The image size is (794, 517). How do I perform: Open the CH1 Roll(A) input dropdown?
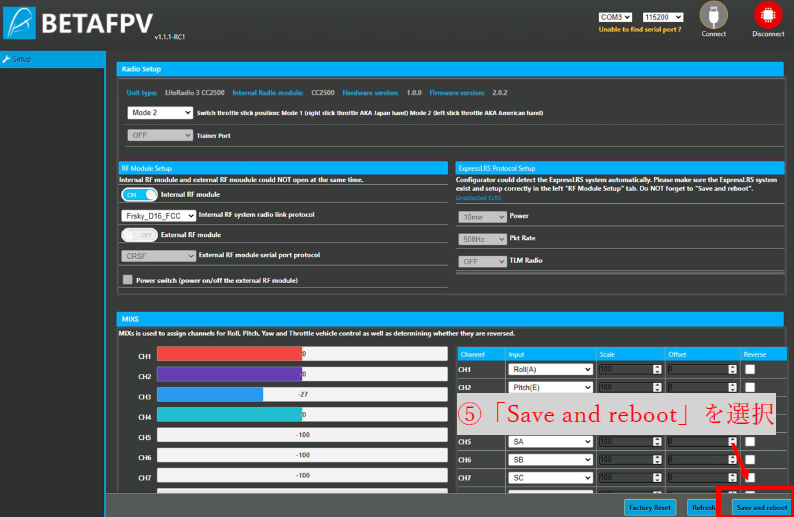[x=550, y=369]
